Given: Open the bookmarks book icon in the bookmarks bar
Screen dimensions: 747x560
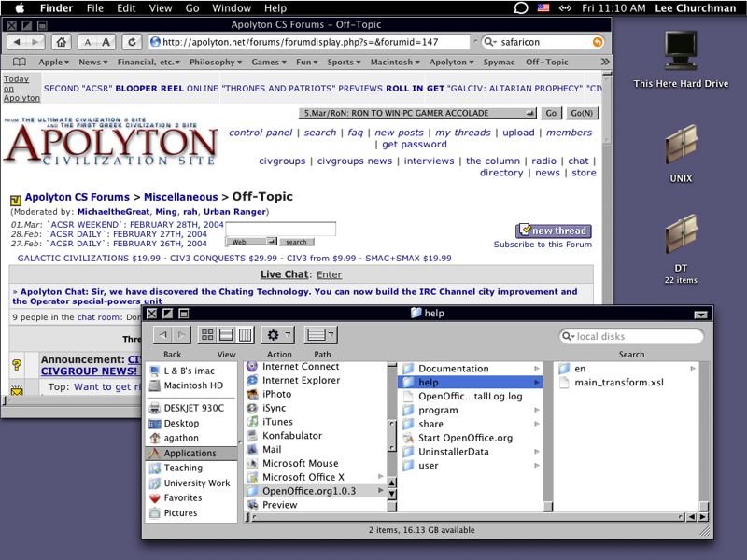Looking at the screenshot, I should click(21, 63).
